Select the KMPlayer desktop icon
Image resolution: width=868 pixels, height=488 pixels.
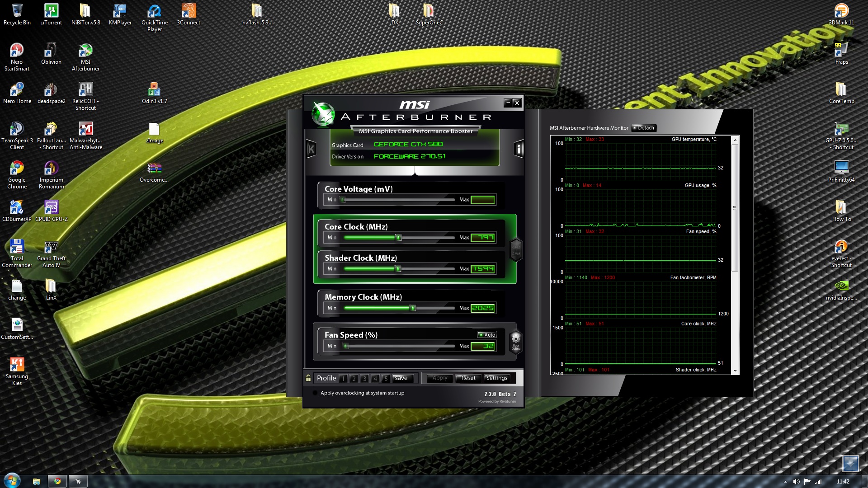pyautogui.click(x=120, y=14)
